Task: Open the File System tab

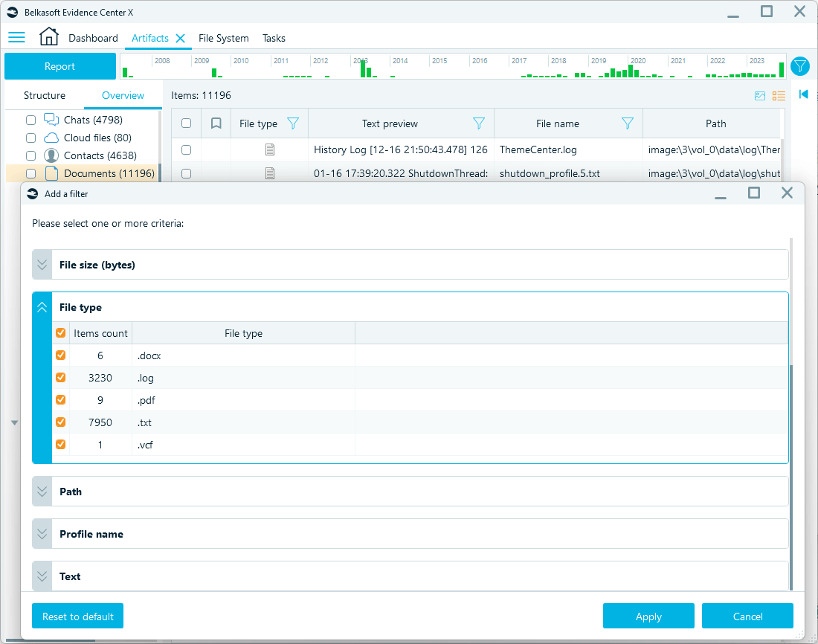Action: click(x=223, y=38)
